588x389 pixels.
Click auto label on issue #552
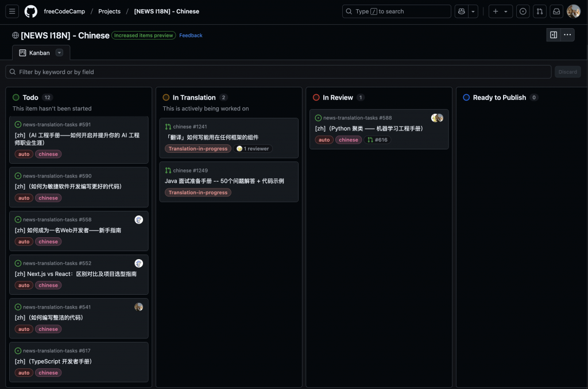[24, 286]
